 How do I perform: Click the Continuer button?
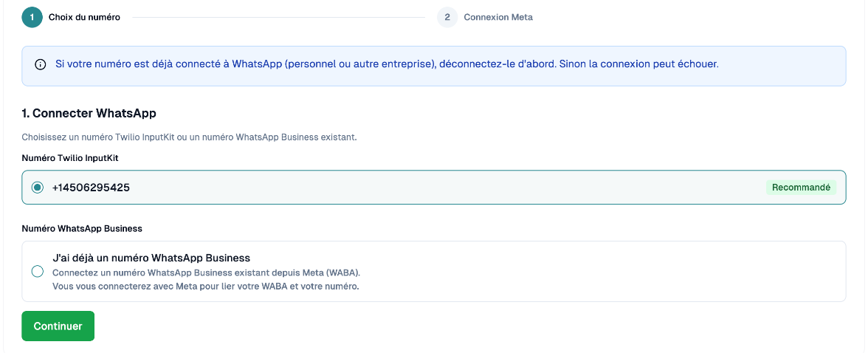click(58, 326)
